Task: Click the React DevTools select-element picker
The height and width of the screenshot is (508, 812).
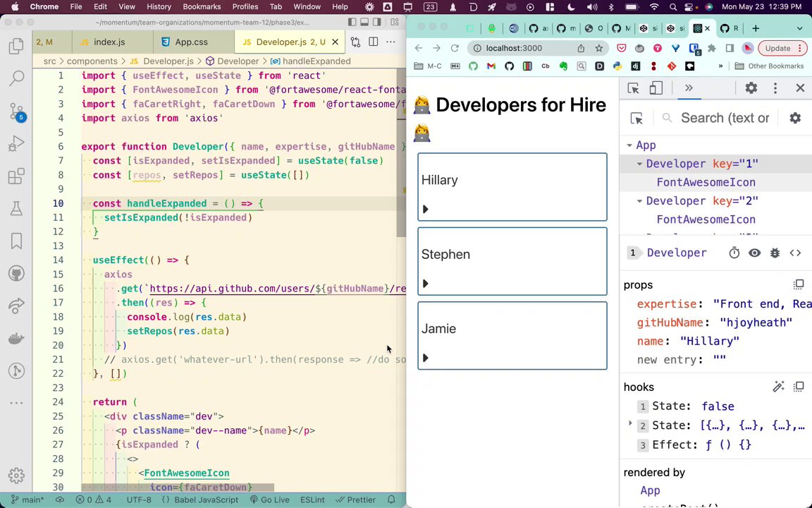Action: coord(636,119)
